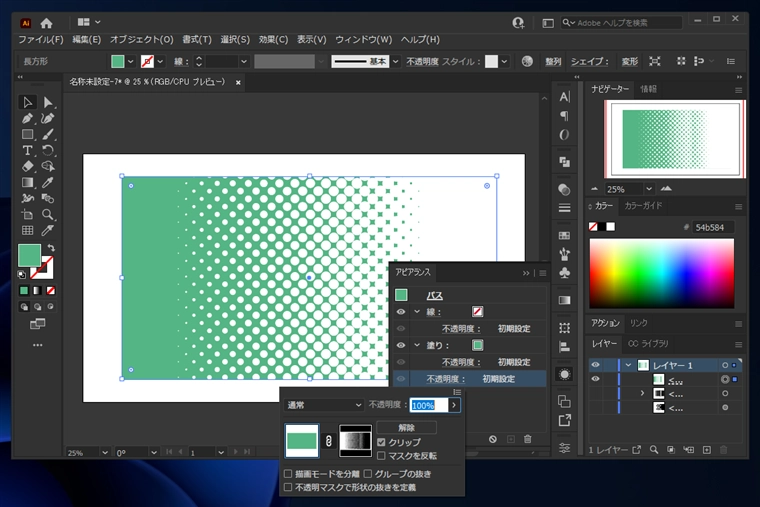Toggle visibility of レイヤー 1

tap(595, 365)
